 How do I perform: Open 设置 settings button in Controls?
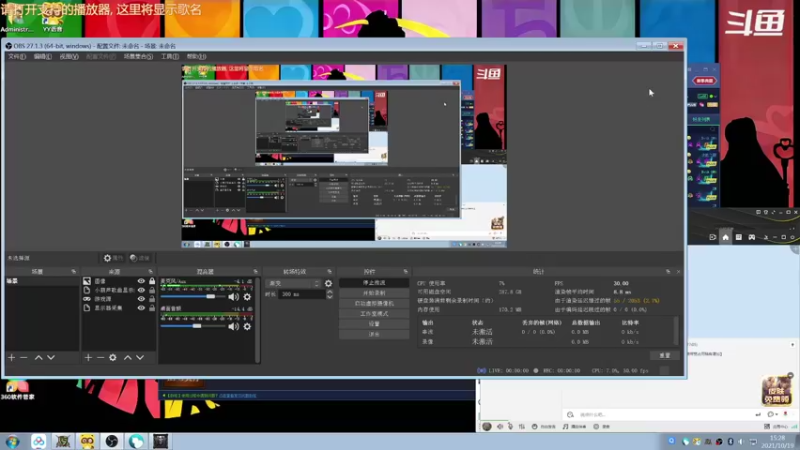click(x=374, y=324)
